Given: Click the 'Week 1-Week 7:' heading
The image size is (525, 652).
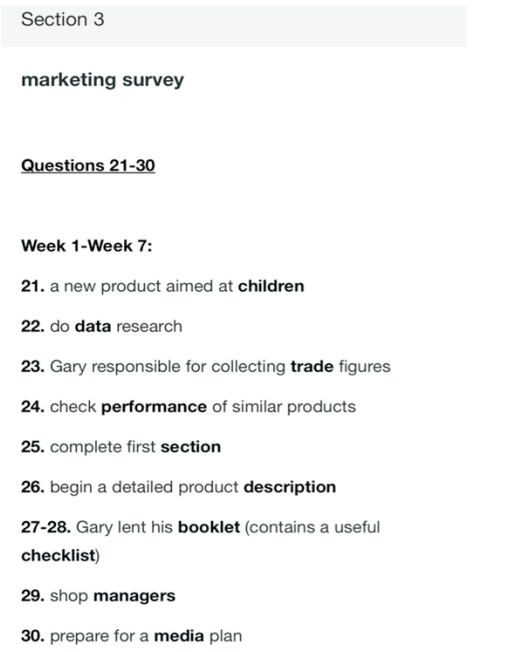Looking at the screenshot, I should [x=86, y=246].
